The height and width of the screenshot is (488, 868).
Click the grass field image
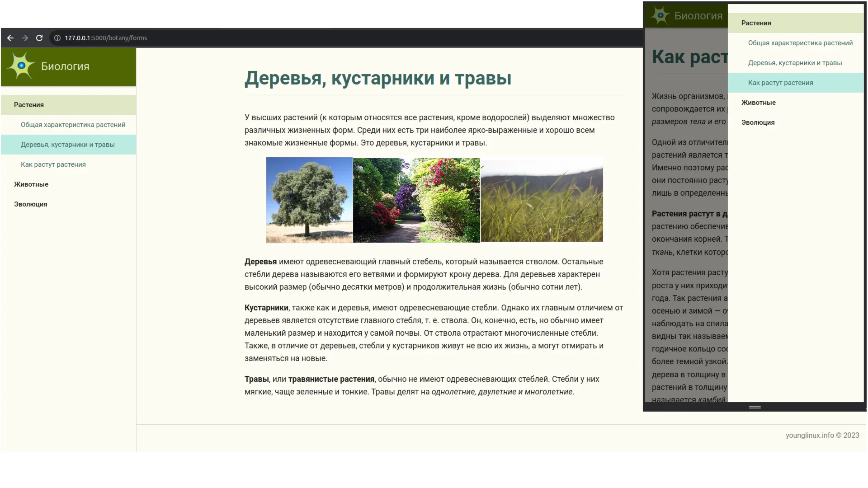pos(541,200)
